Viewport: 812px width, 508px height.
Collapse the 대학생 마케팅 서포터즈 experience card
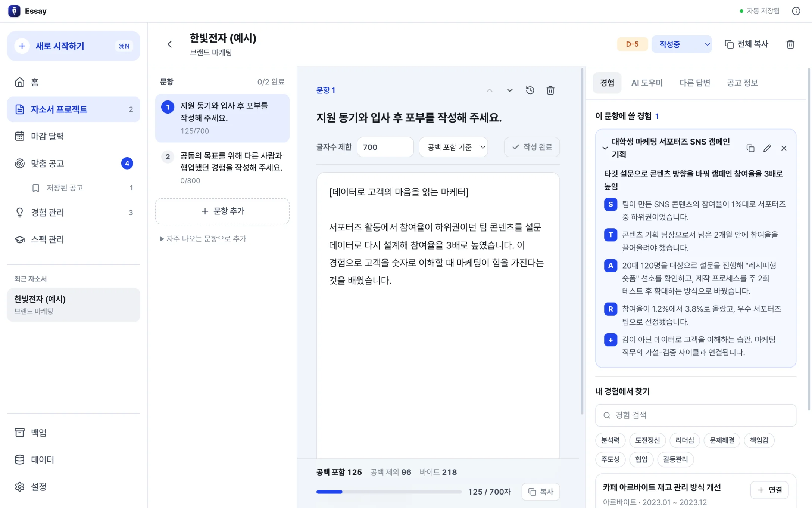coord(605,148)
